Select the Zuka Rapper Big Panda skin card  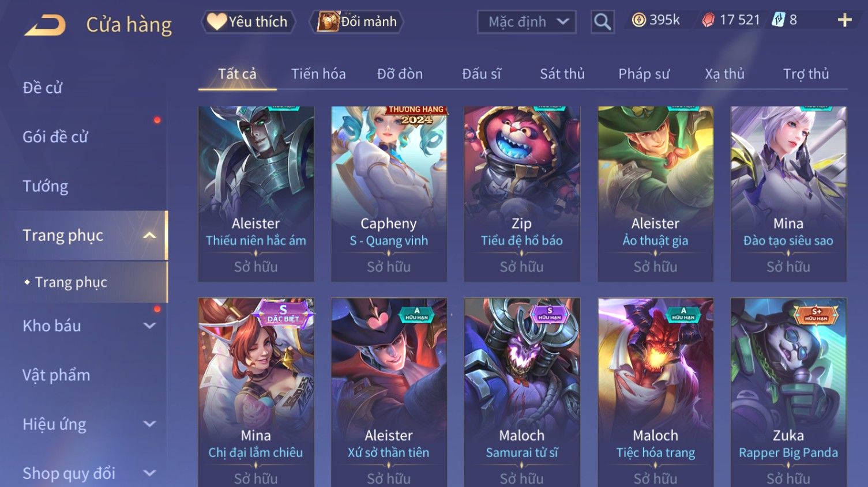(788, 392)
